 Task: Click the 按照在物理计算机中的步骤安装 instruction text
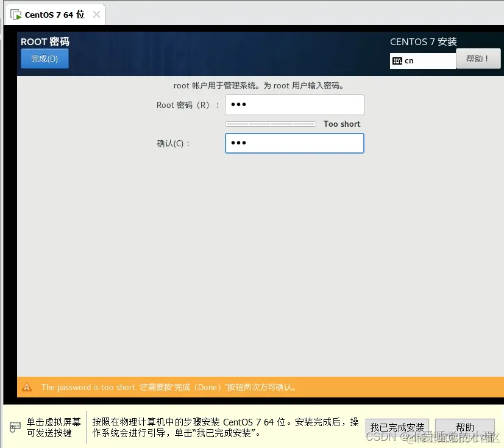[x=225, y=427]
